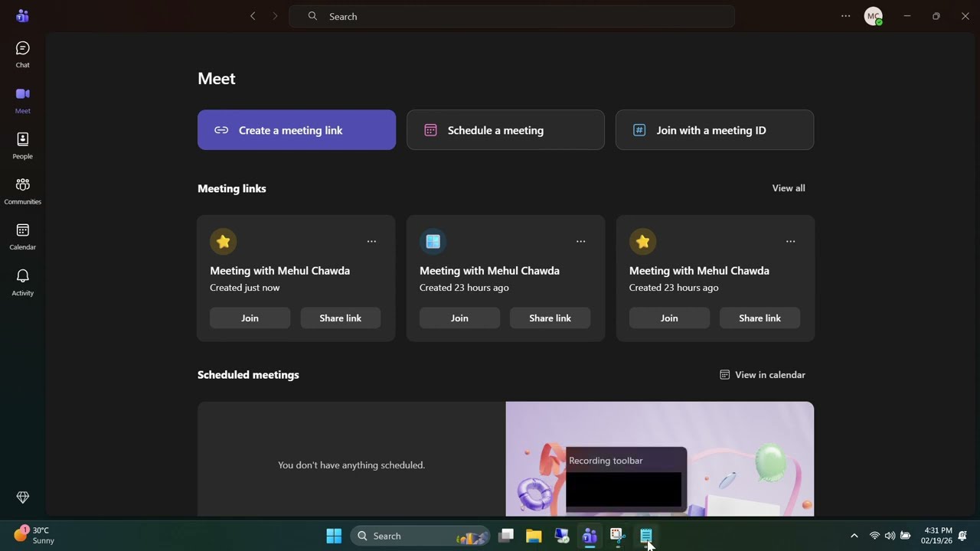
Task: Open the Settings and more ellipsis
Action: point(845,16)
